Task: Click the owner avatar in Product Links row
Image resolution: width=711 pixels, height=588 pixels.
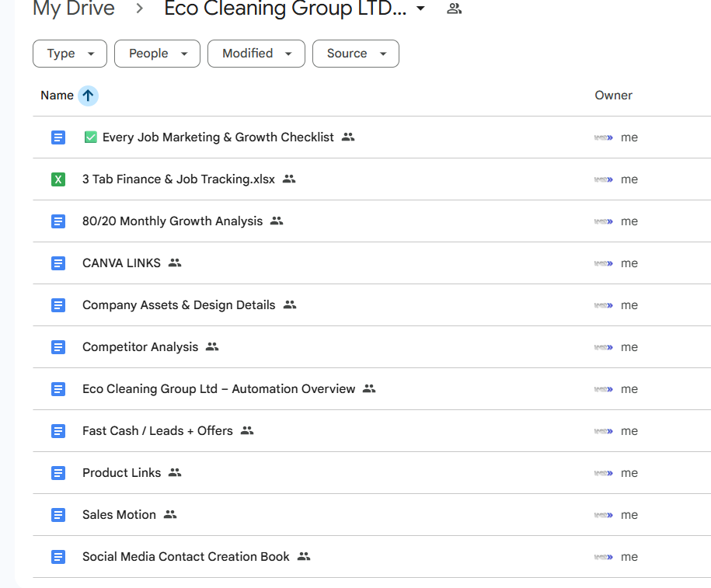Action: (604, 473)
